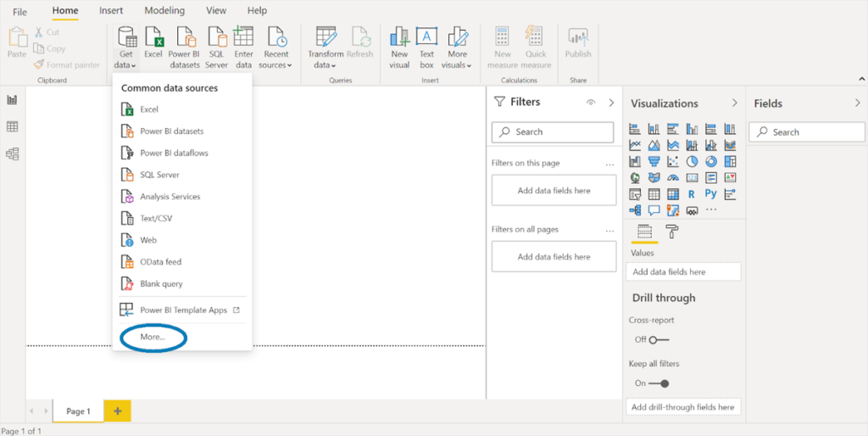Open the Data view in left sidebar
Screen dimensions: 868x436
coord(13,126)
